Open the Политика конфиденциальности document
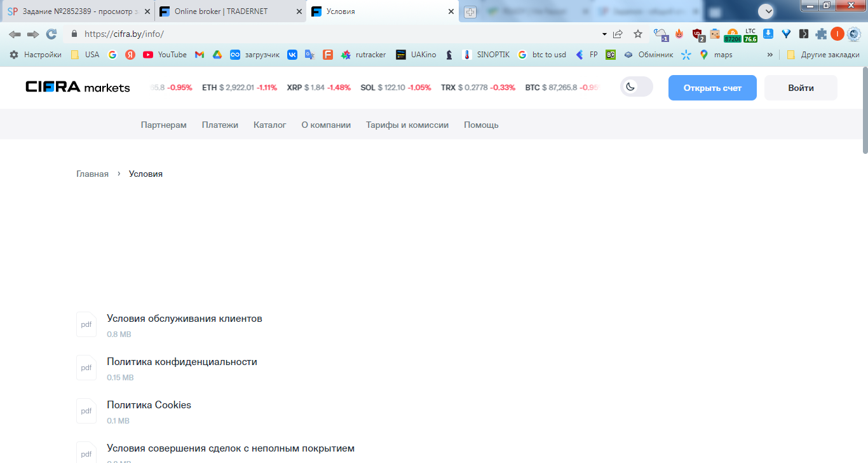This screenshot has height=463, width=868. point(182,361)
